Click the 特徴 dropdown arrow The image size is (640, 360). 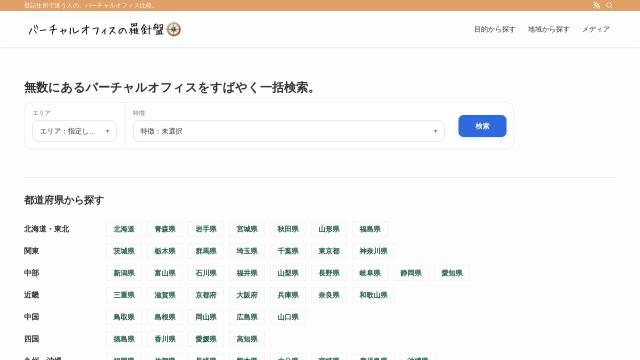pyautogui.click(x=435, y=131)
